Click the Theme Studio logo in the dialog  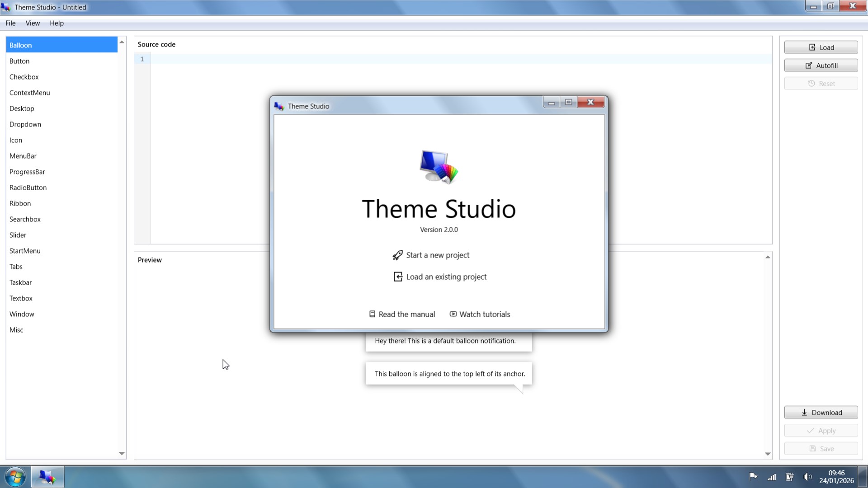coord(439,167)
